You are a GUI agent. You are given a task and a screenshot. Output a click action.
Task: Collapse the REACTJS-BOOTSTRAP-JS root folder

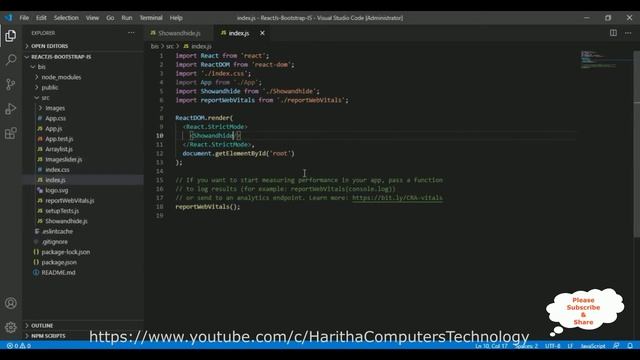83,57
